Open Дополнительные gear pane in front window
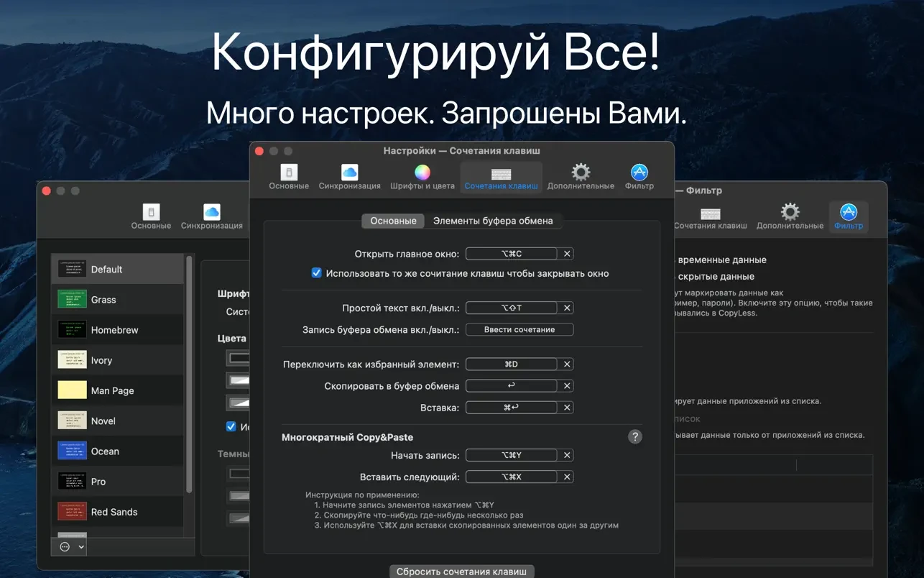Viewport: 924px width, 578px height. click(x=581, y=177)
